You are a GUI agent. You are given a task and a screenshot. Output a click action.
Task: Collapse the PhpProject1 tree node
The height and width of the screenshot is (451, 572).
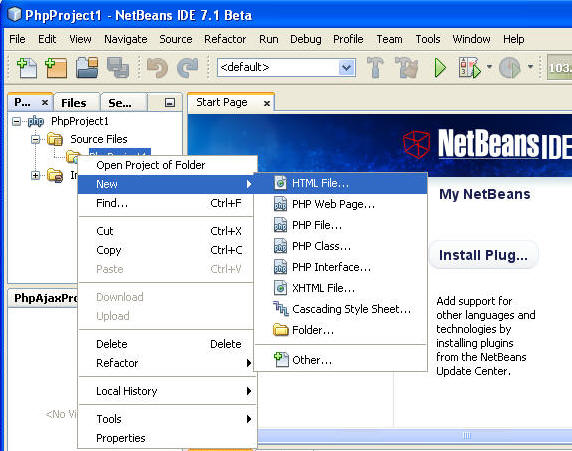16,121
